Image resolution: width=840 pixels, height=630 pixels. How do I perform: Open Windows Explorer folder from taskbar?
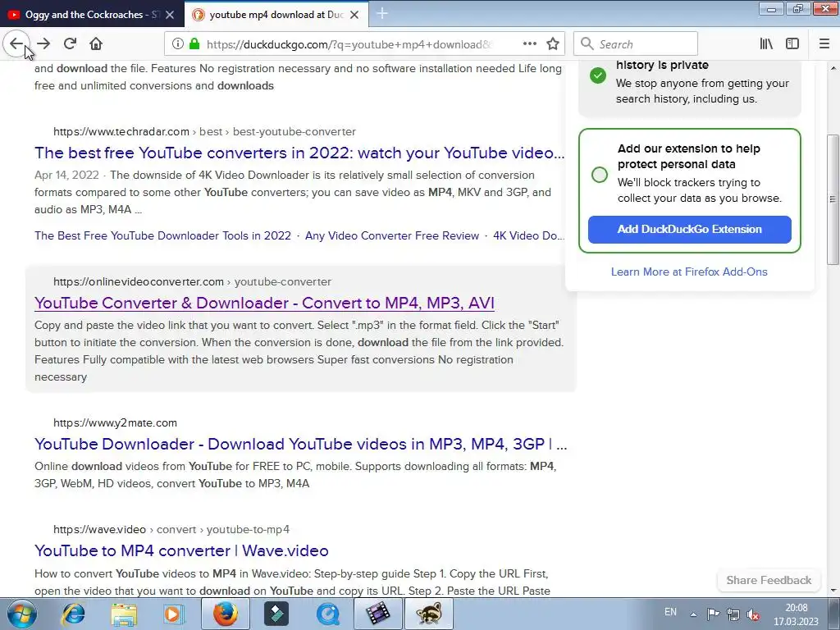(124, 614)
